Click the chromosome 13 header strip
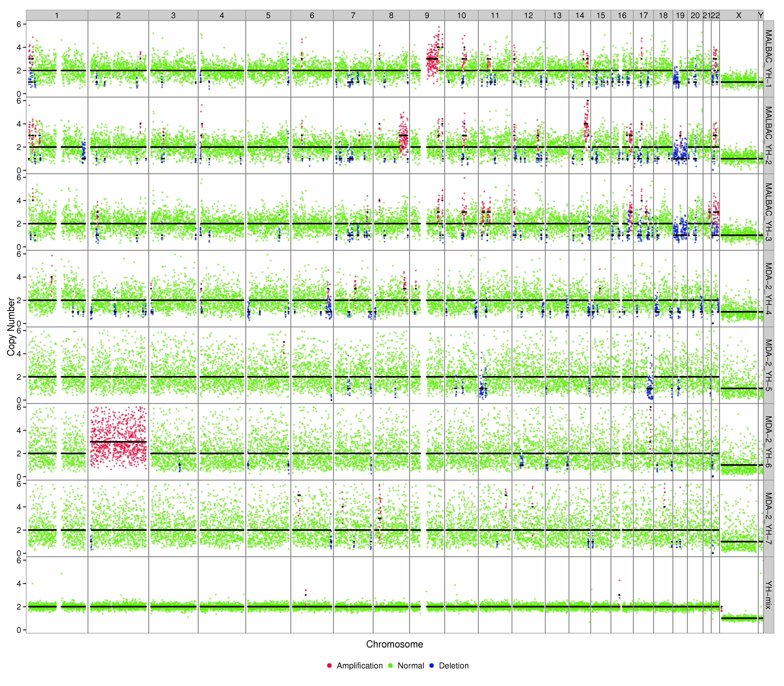This screenshot has height=686, width=784. [557, 15]
